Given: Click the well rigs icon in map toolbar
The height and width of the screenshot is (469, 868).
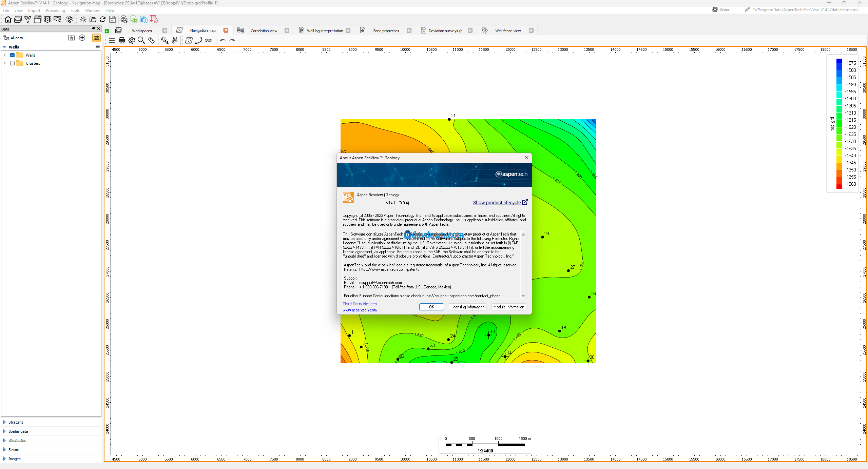Looking at the screenshot, I should [175, 40].
